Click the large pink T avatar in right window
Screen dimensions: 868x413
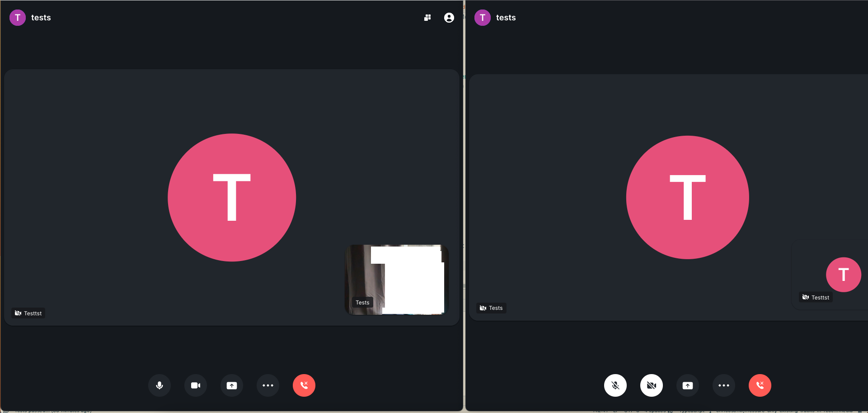point(688,197)
